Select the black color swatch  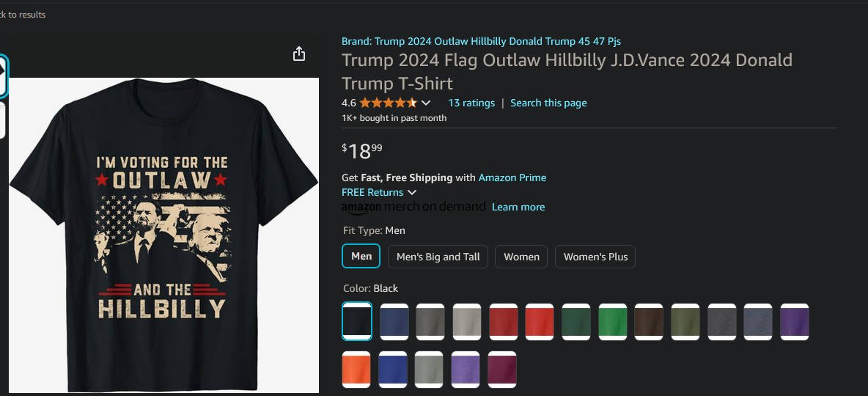pos(357,321)
